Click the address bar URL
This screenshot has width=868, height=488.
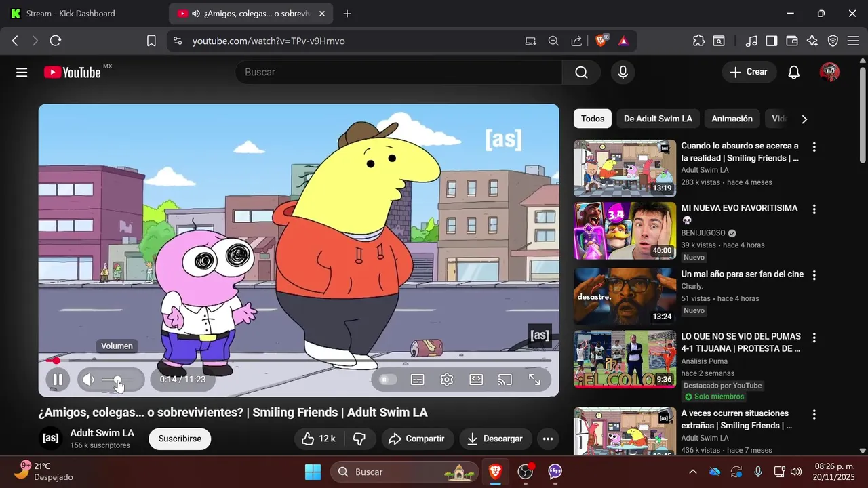coord(269,41)
